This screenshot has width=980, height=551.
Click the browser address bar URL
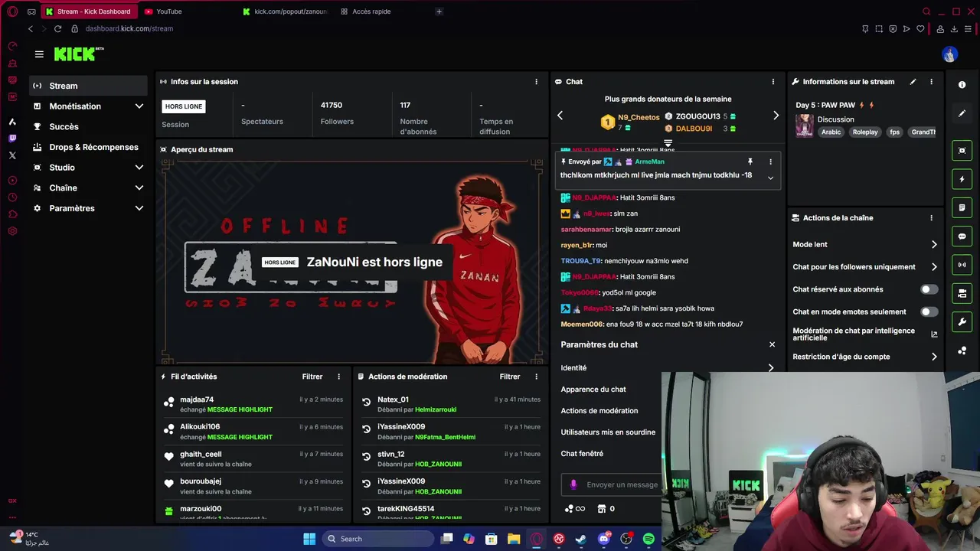point(129,28)
